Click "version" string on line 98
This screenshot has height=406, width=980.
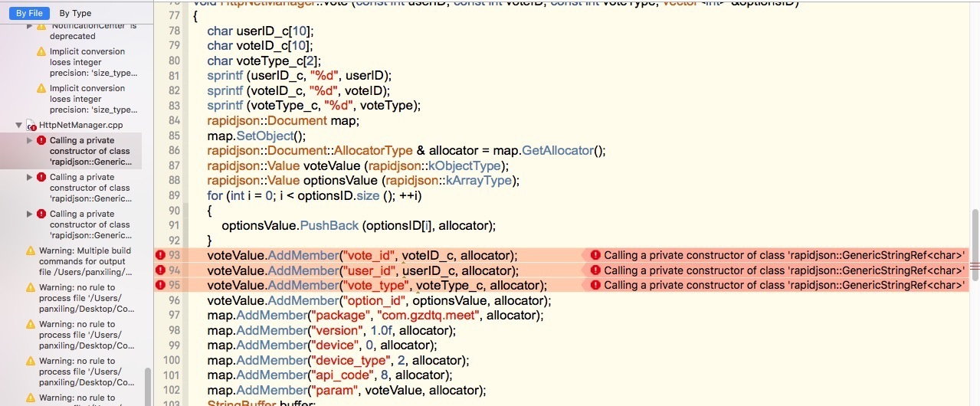[338, 330]
